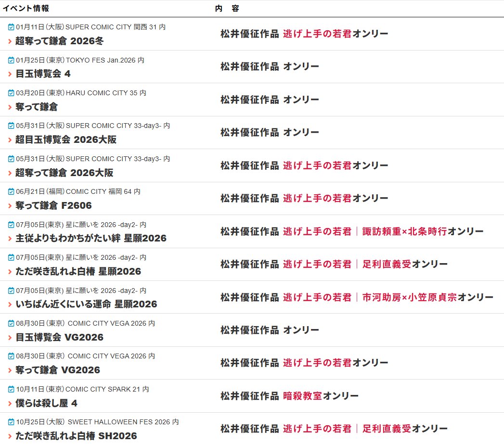Click content 逃げ上手の若君オンリー in the 超奪って鎌倉 2026冬 row
Screen dimensions: 504x444
coord(336,34)
